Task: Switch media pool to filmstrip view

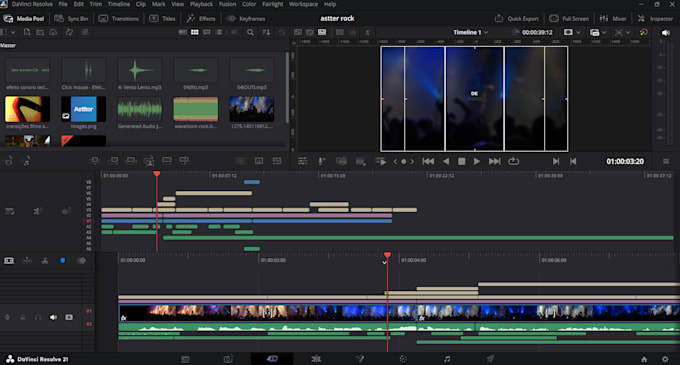Action: point(207,33)
